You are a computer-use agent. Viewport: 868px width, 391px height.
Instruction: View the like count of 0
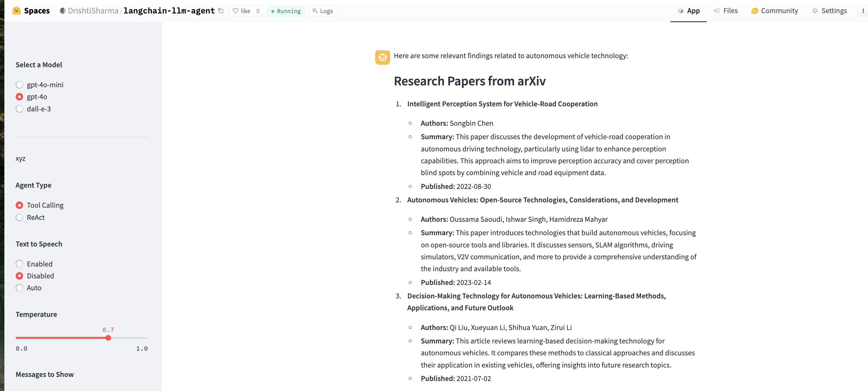click(258, 11)
